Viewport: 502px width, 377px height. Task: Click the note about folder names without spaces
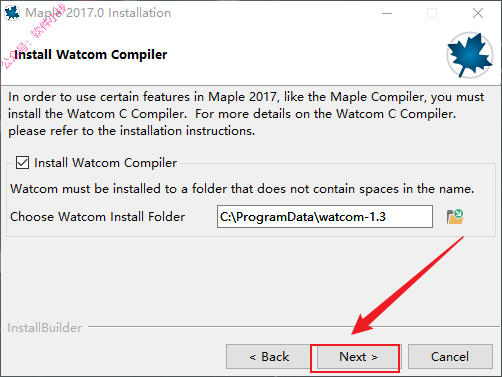tap(242, 189)
